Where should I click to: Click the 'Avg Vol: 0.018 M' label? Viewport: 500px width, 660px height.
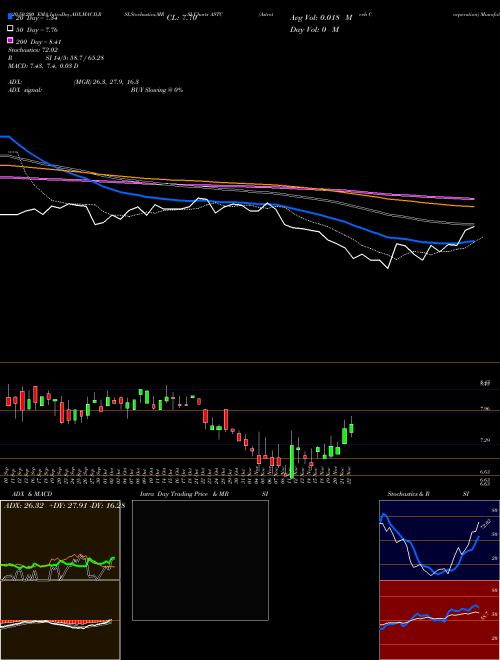click(321, 18)
